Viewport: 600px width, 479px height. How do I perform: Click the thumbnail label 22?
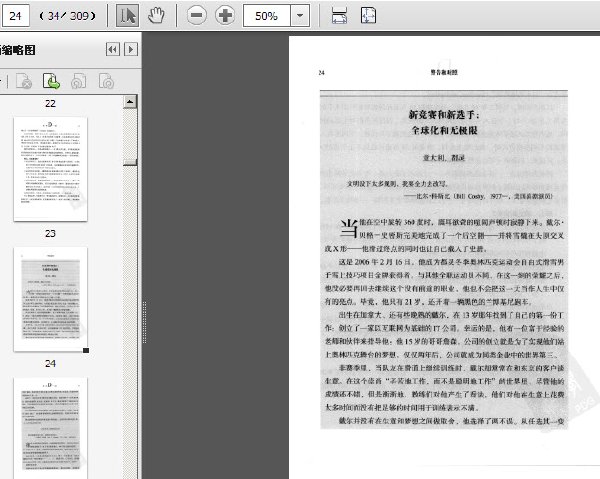51,103
